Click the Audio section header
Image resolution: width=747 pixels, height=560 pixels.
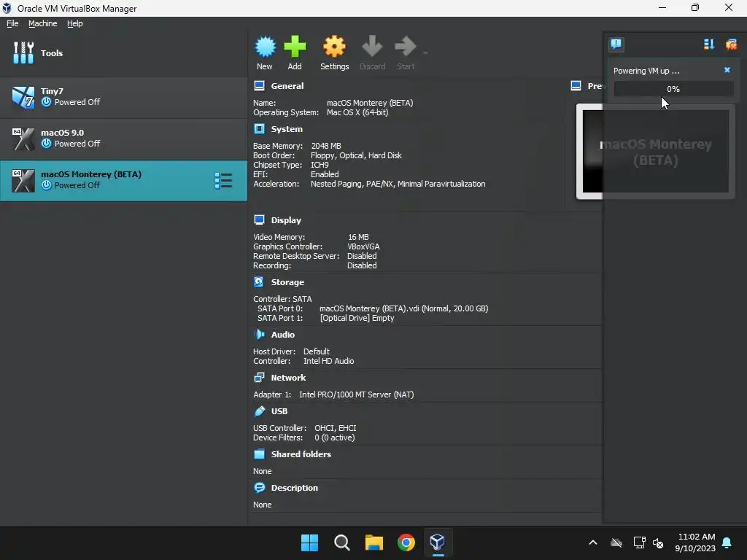tap(282, 334)
